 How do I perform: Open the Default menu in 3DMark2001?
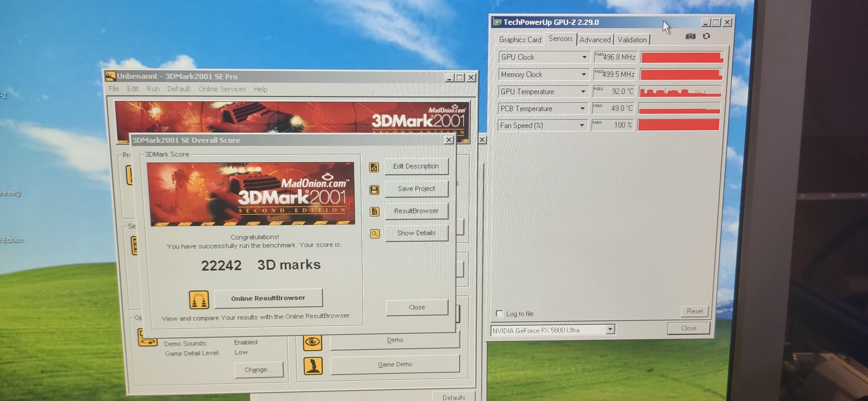pos(179,89)
